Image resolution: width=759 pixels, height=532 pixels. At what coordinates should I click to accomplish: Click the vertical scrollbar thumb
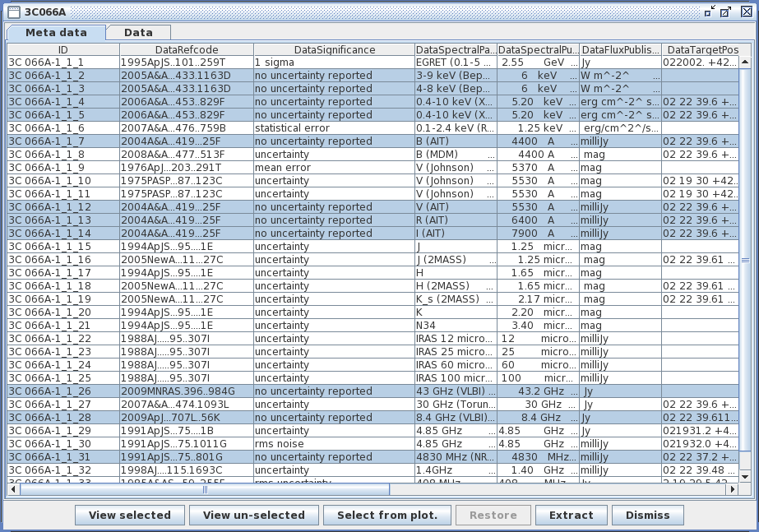coord(745,260)
